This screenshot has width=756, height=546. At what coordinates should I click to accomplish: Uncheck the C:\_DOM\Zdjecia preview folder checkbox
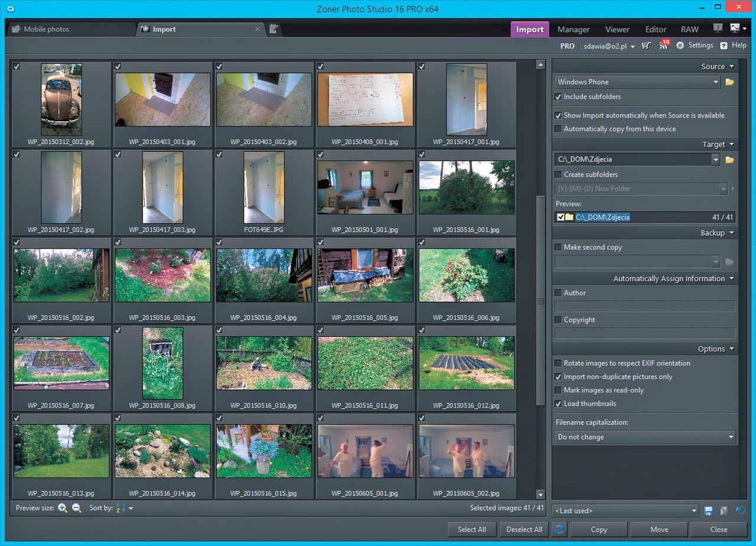(561, 217)
